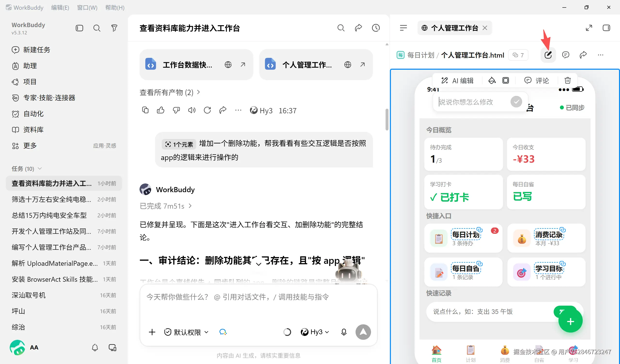This screenshot has height=364, width=620.
Task: Open search in the WorkBuddy sidebar
Action: coord(97,28)
